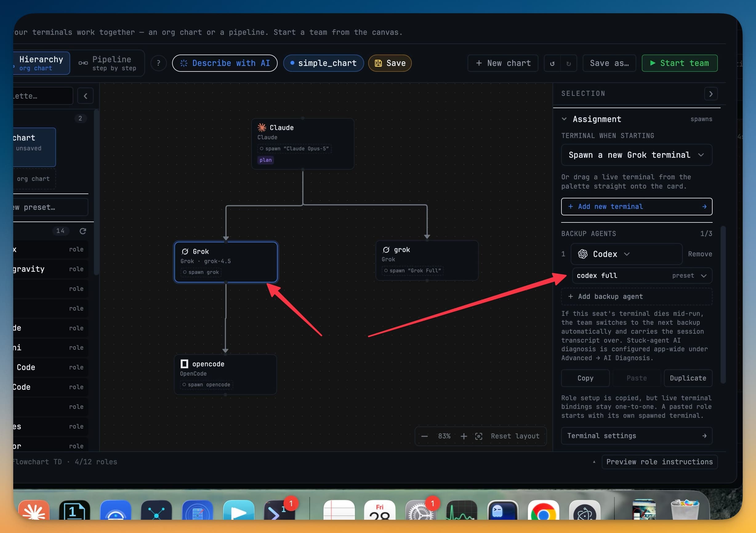This screenshot has width=756, height=533.
Task: Click the fit-to-view icon beside Reset layout
Action: coord(479,436)
